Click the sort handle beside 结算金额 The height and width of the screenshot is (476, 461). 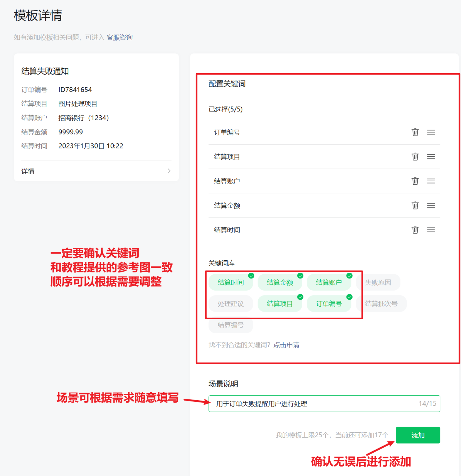coord(431,205)
